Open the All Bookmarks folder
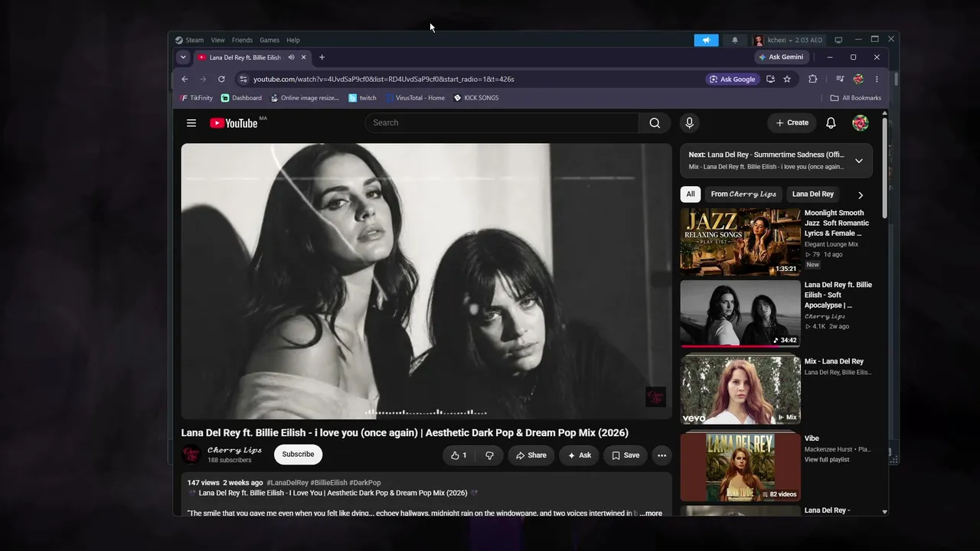Screen dimensions: 980x551 (x=856, y=98)
